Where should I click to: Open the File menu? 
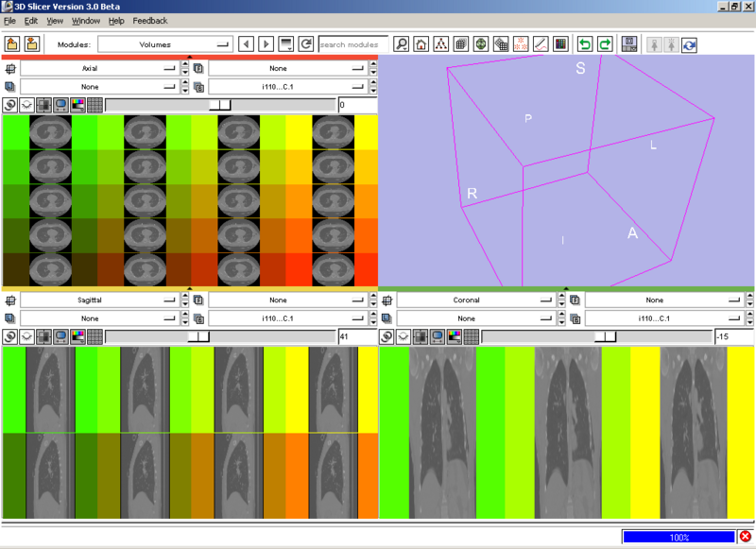[x=9, y=20]
